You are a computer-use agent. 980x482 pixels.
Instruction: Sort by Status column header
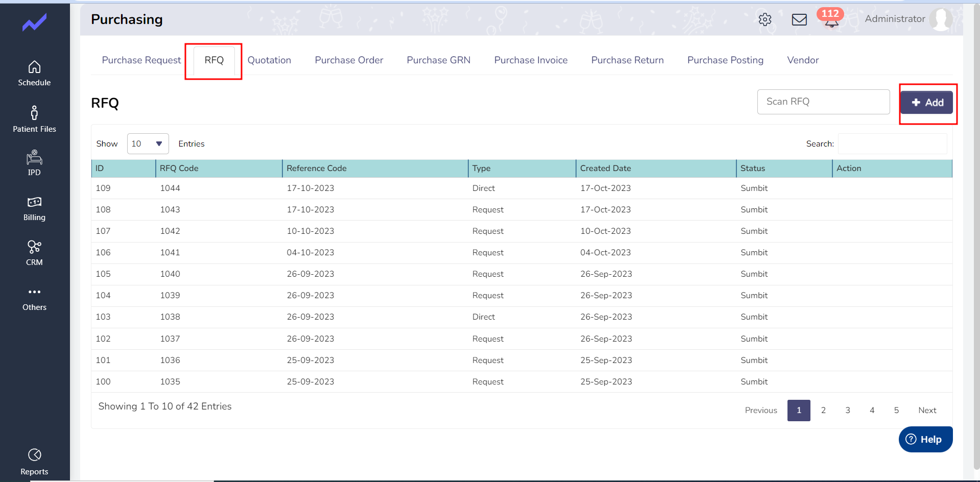(x=784, y=168)
